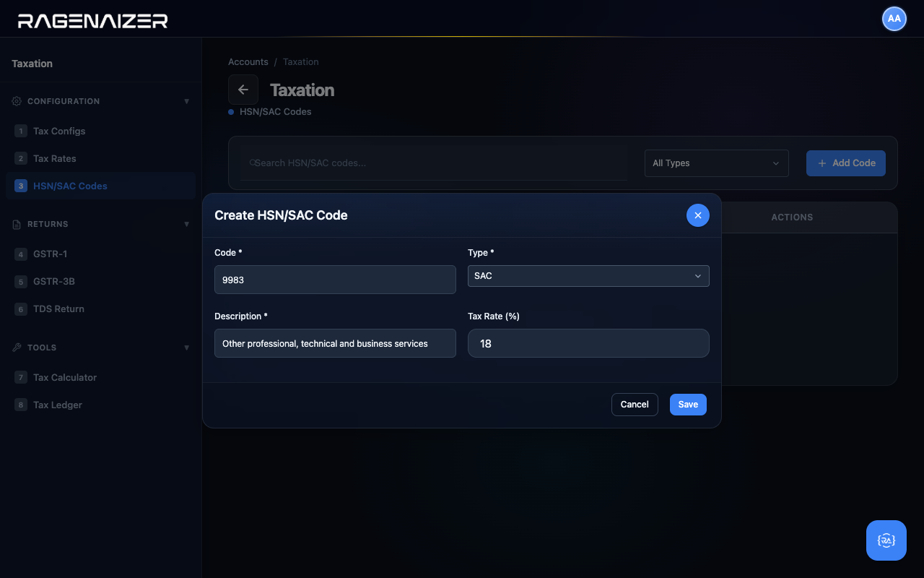The height and width of the screenshot is (578, 924).
Task: Go to GSTR-1 returns
Action: 100,254
